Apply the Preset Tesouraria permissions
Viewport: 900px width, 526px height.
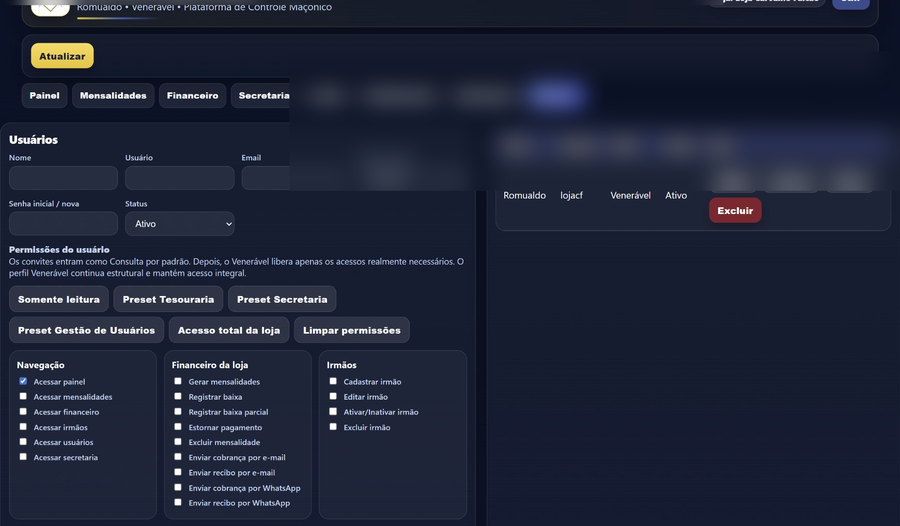pos(168,299)
